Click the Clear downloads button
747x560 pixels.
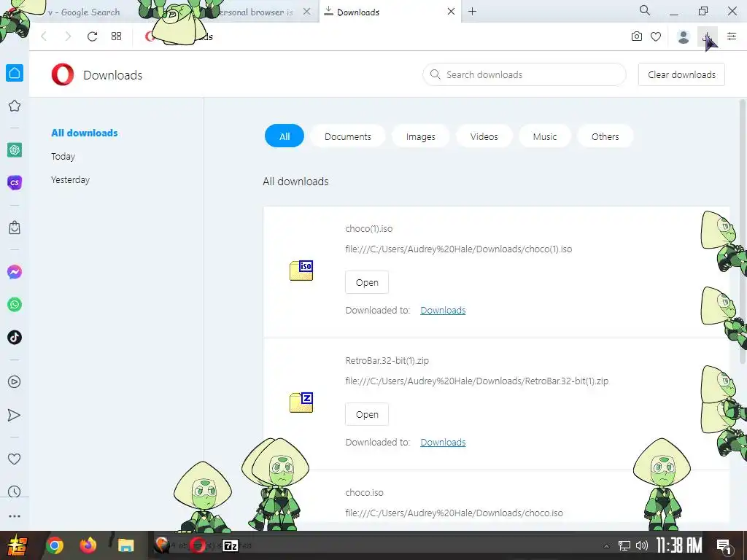(681, 75)
